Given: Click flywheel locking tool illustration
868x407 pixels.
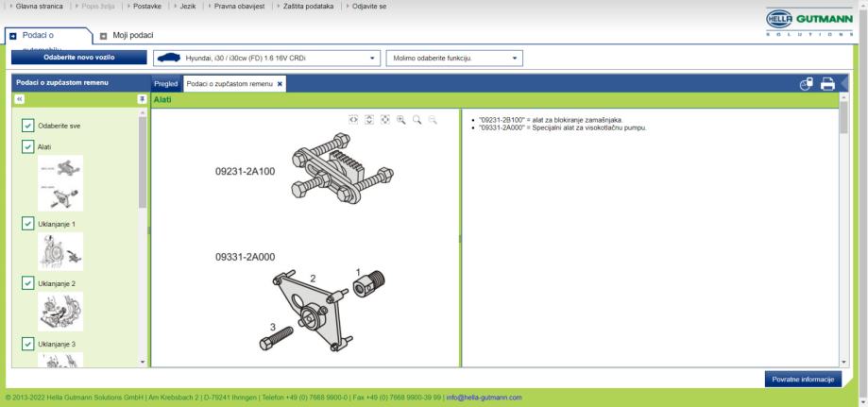Looking at the screenshot, I should tap(342, 168).
